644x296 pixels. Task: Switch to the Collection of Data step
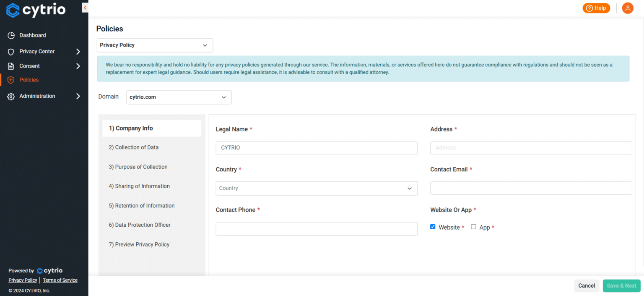133,147
